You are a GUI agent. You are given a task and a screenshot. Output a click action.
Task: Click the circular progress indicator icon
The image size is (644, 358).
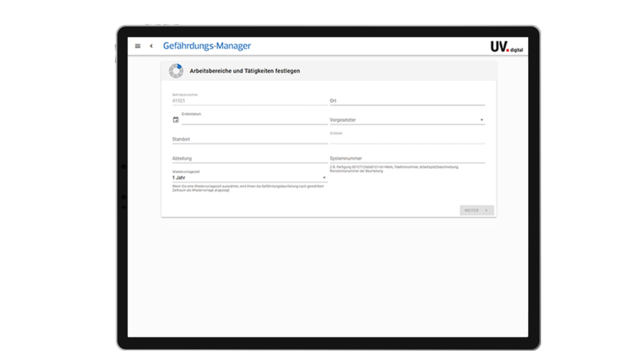tap(176, 71)
